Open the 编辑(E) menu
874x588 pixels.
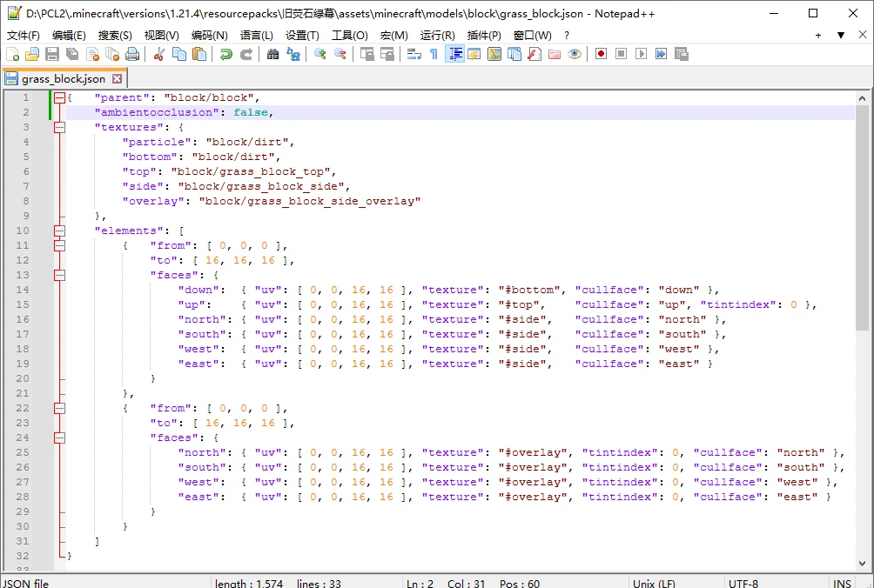(x=69, y=35)
